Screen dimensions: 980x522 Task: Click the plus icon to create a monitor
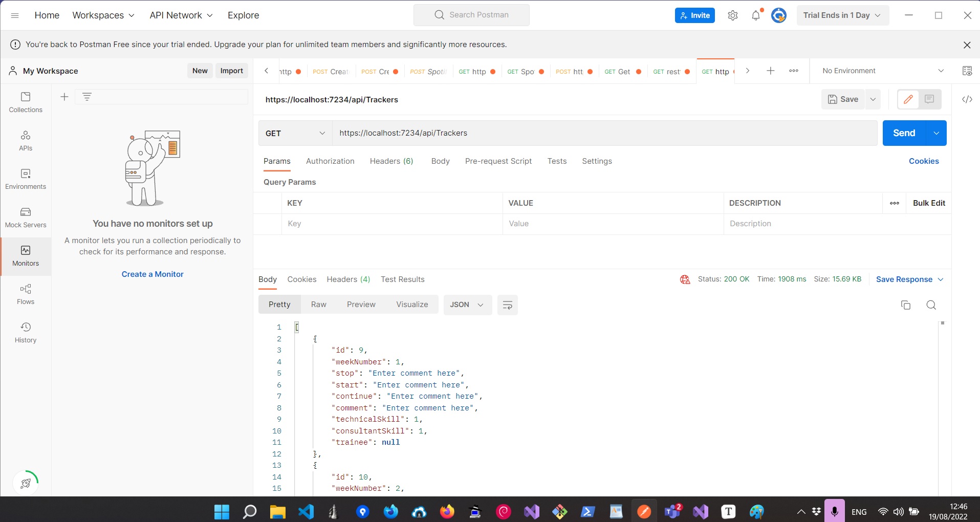(x=64, y=97)
